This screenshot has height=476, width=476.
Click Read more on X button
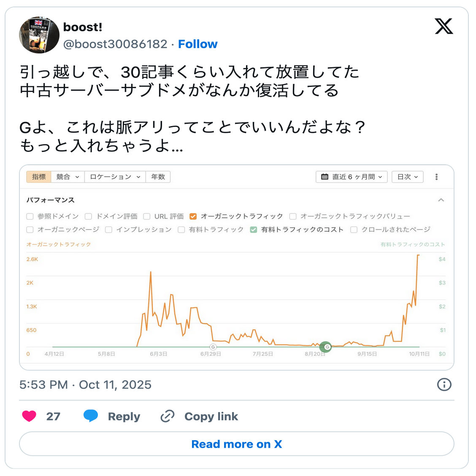[x=236, y=444]
